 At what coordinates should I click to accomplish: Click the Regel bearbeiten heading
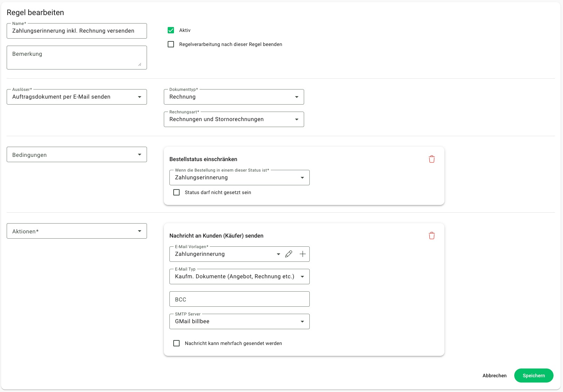point(35,12)
